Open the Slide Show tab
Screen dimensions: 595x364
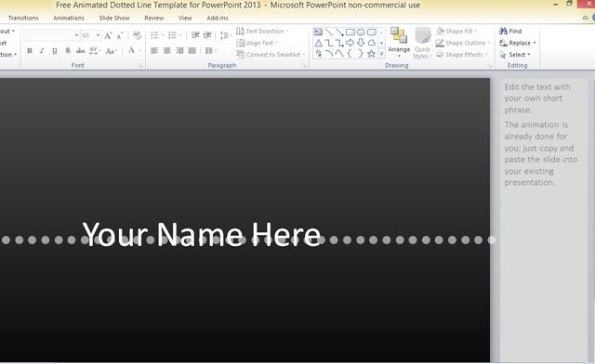coord(114,18)
